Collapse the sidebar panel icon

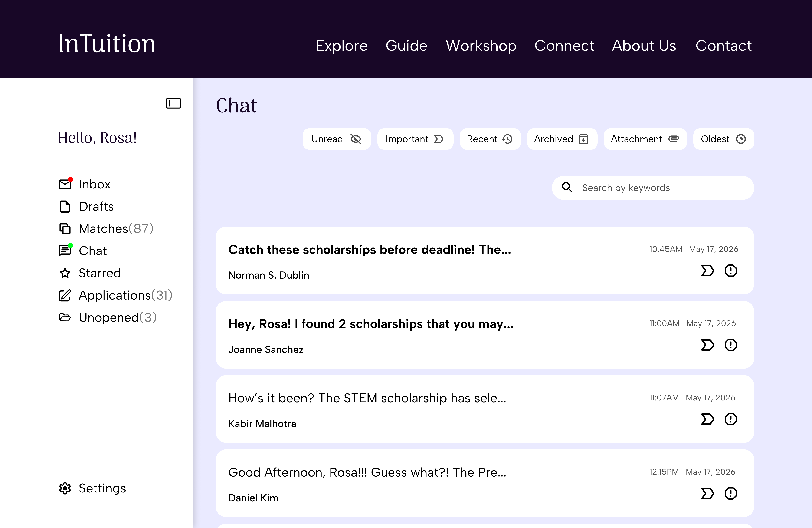coord(173,103)
